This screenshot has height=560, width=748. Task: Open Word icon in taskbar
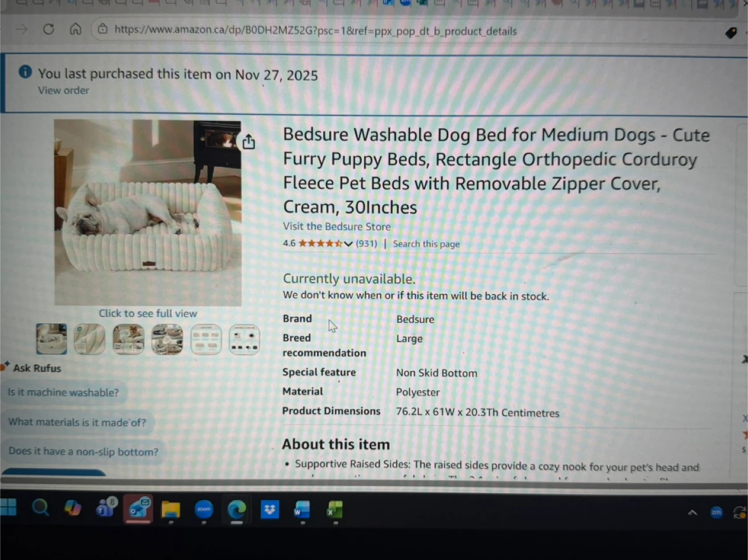coord(302,510)
